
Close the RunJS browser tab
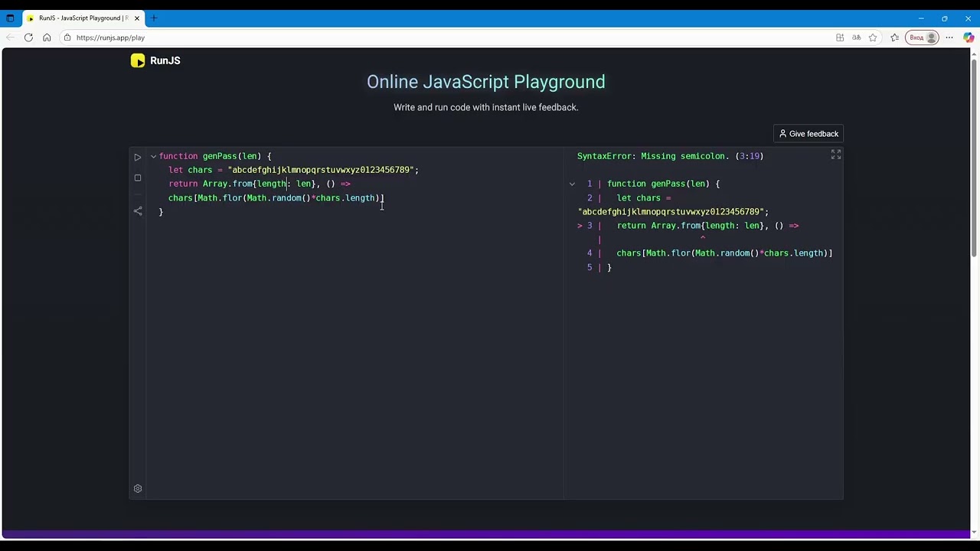(x=137, y=18)
